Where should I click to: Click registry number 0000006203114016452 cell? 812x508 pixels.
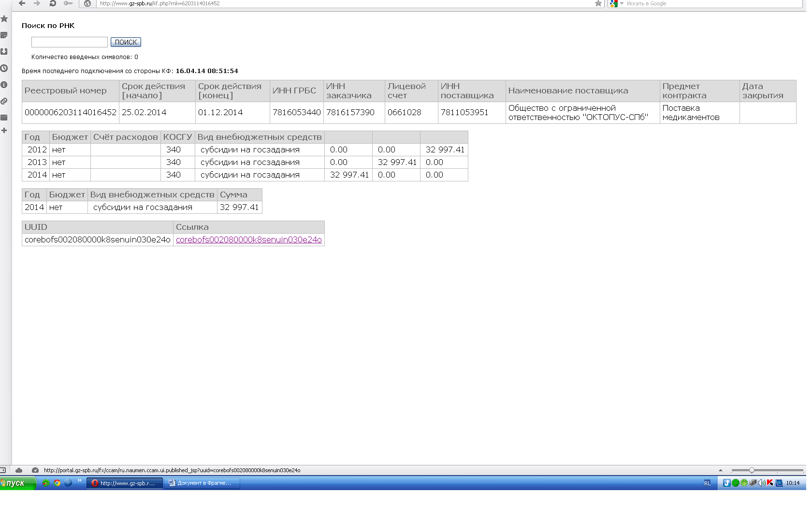pos(71,113)
